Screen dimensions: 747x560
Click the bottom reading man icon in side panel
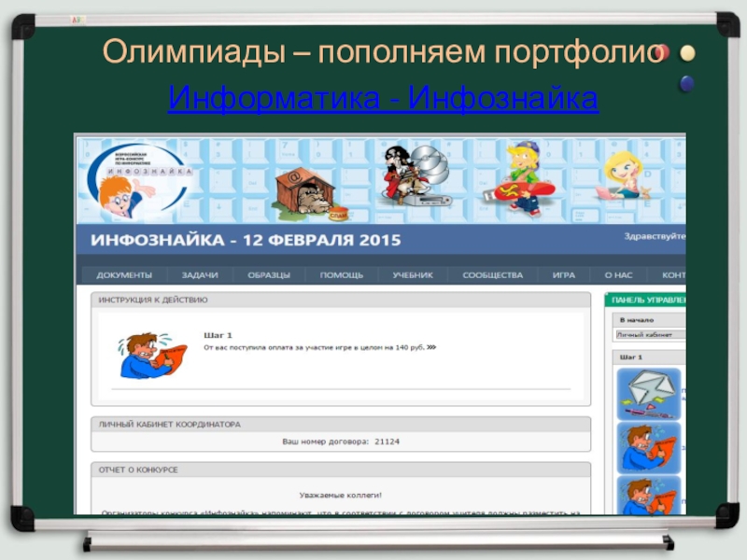[x=649, y=496]
